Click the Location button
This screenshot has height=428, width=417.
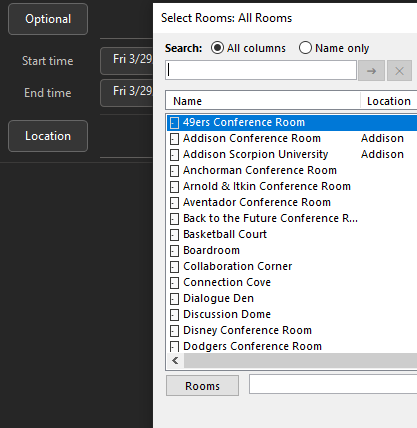(48, 136)
